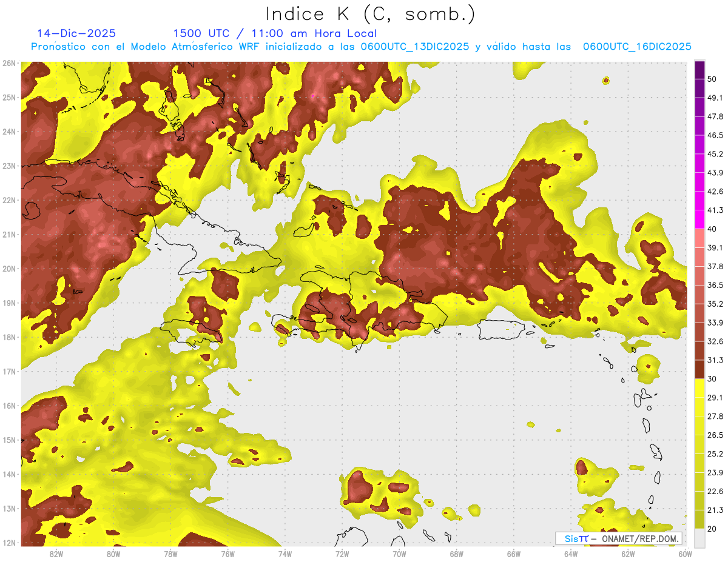Click the 66W longitude axis label

coord(514,554)
